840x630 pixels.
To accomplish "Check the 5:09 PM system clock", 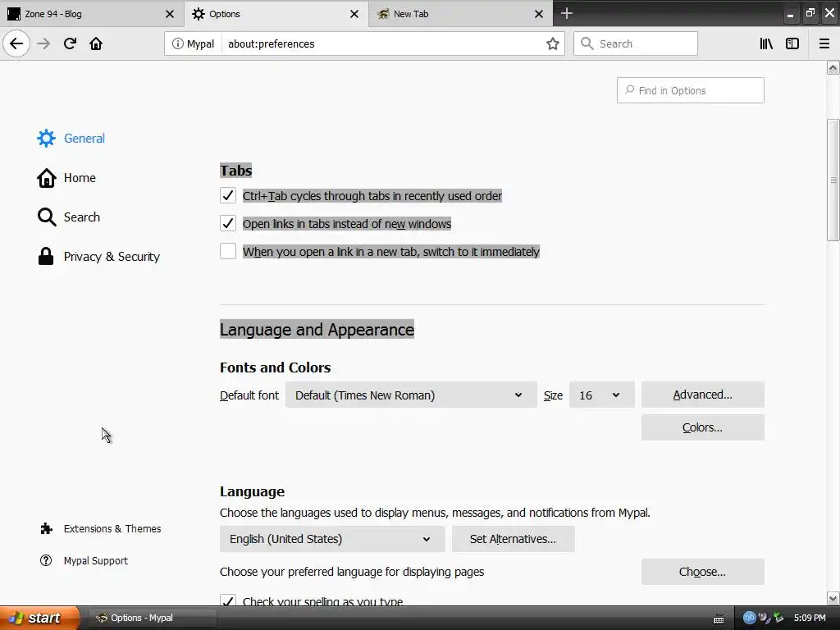I will tap(810, 618).
